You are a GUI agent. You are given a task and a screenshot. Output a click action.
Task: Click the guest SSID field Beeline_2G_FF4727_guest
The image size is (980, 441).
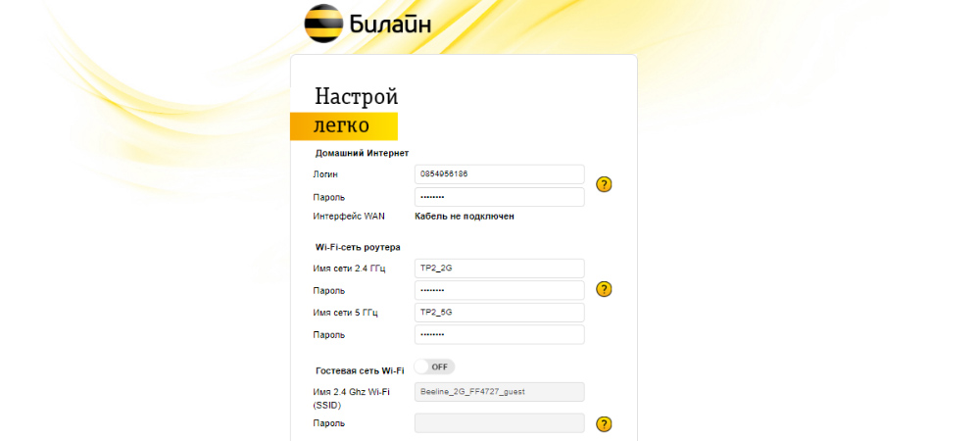pos(500,392)
